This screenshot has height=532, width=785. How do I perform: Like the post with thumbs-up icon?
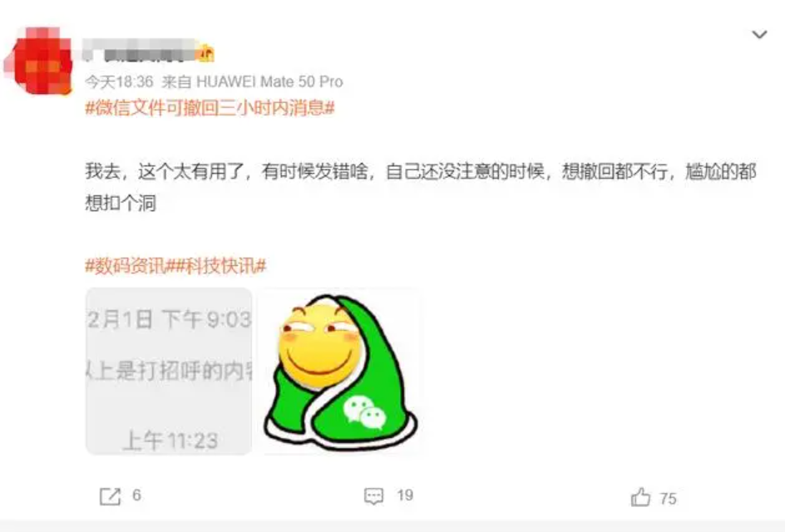pyautogui.click(x=640, y=497)
